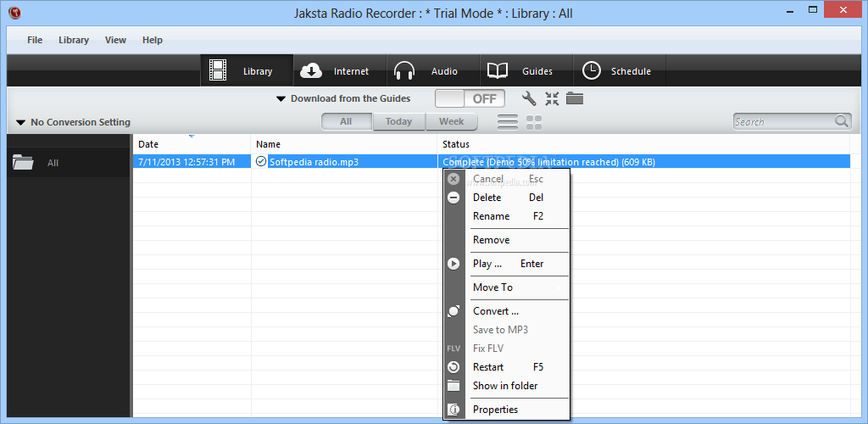Viewport: 868px width, 424px height.
Task: Sort by the Date column header
Action: tap(192, 144)
